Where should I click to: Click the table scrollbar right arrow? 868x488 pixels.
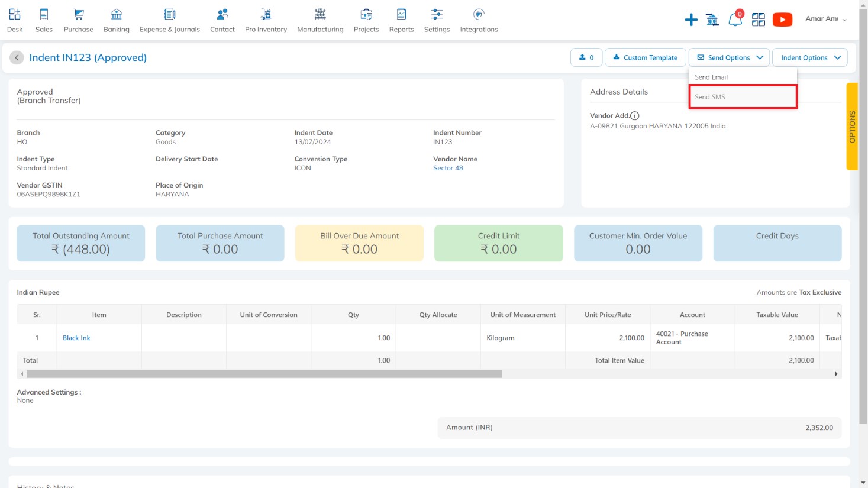pos(836,374)
